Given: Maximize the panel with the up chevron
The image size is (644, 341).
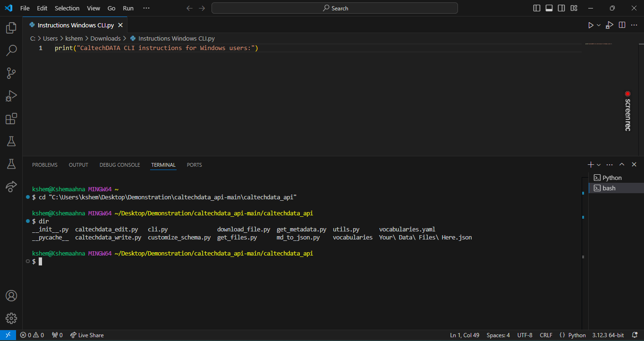Looking at the screenshot, I should tap(622, 164).
